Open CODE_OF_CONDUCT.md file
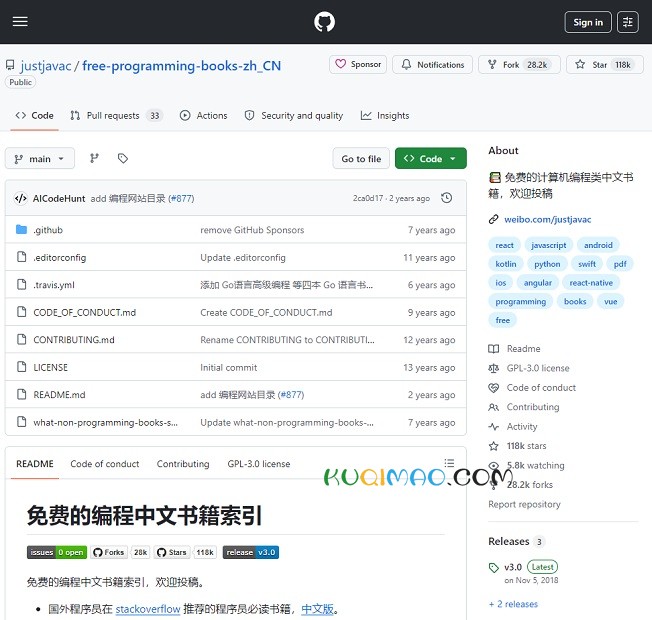This screenshot has width=652, height=620. pyautogui.click(x=84, y=312)
